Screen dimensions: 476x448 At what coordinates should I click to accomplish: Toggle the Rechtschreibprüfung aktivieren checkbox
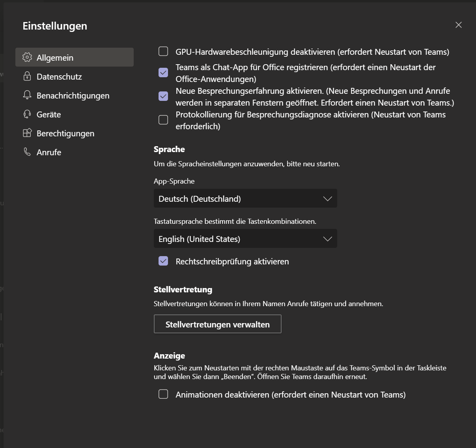point(163,261)
